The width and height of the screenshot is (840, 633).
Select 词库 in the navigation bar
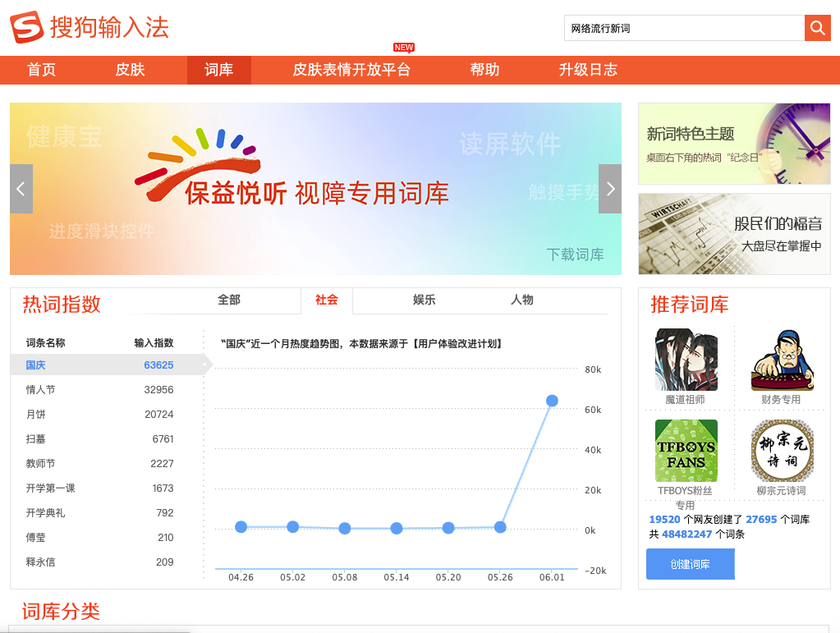pyautogui.click(x=219, y=70)
